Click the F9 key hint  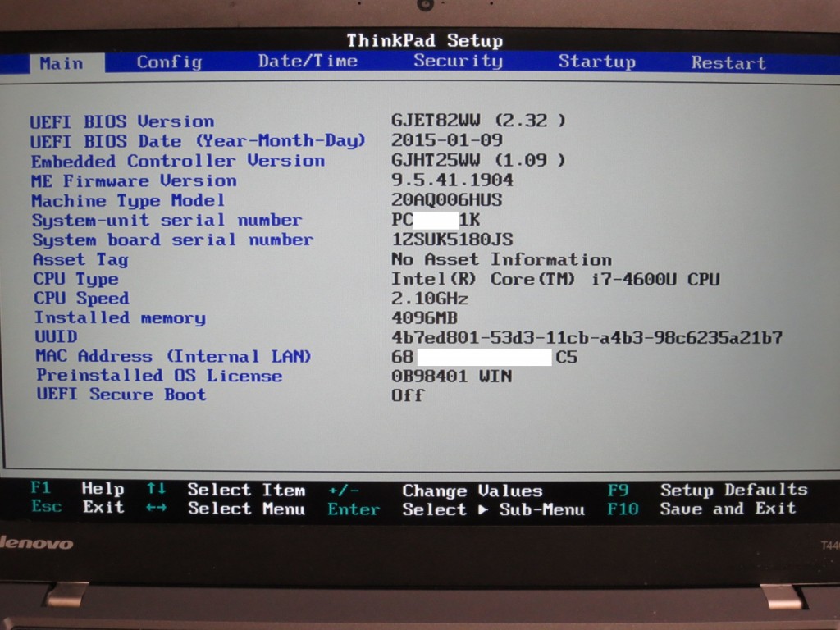[618, 491]
